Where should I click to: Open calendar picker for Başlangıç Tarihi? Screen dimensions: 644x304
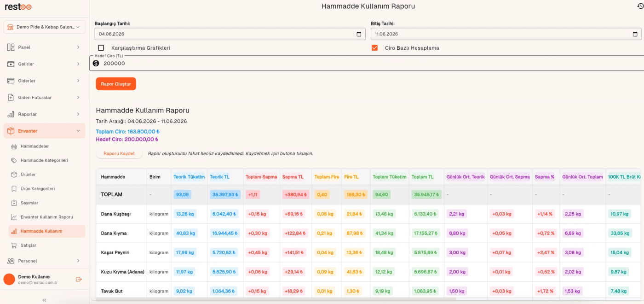(x=359, y=34)
